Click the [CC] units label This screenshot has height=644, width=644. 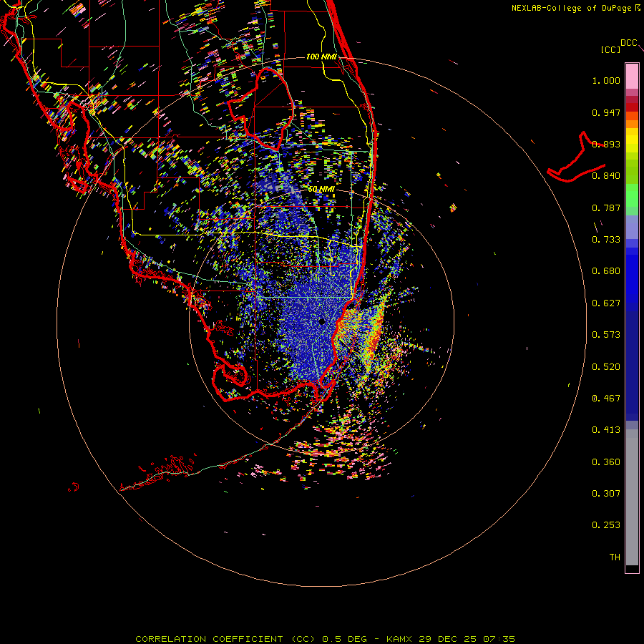[x=611, y=50]
